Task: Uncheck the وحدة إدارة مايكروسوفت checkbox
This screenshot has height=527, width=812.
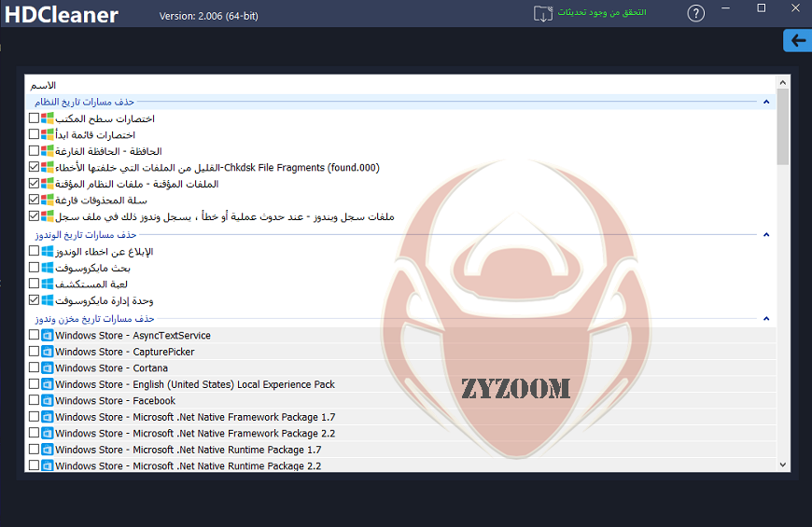Action: [35, 299]
